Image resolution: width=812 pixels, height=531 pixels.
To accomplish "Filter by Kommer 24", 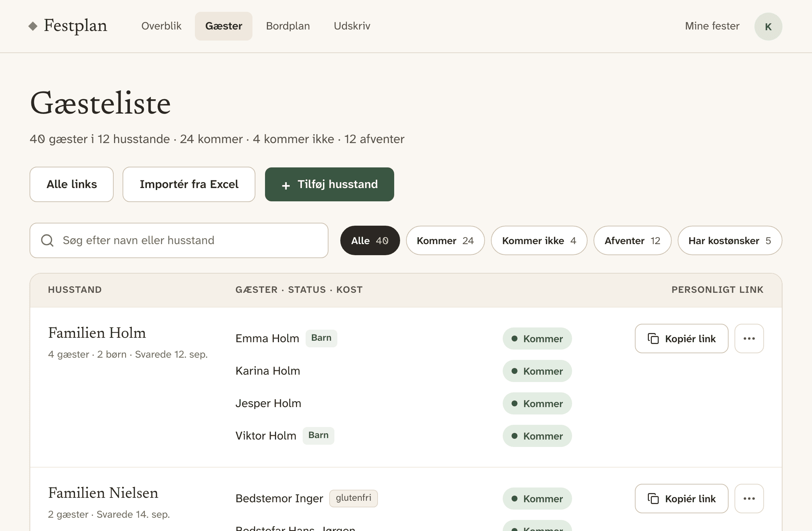I will point(445,240).
